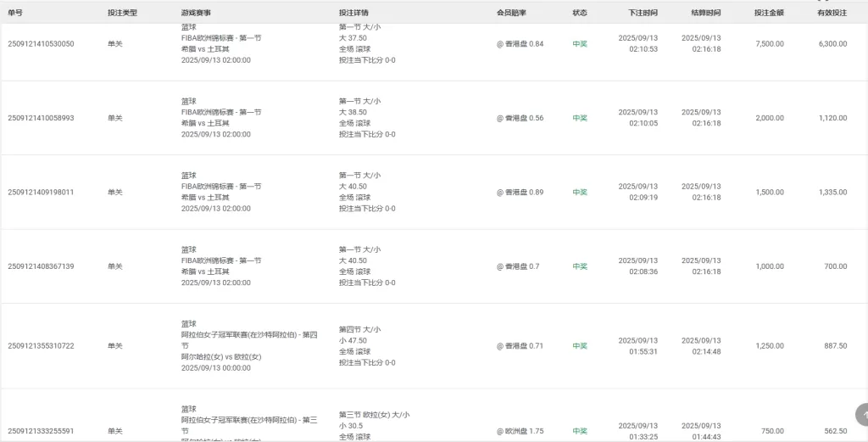Click the scroll-to-top arrow button
Image resolution: width=868 pixels, height=442 pixels.
(x=861, y=415)
